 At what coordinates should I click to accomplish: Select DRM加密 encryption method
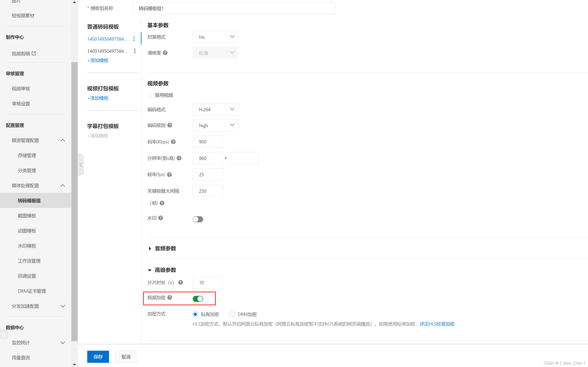pos(232,314)
